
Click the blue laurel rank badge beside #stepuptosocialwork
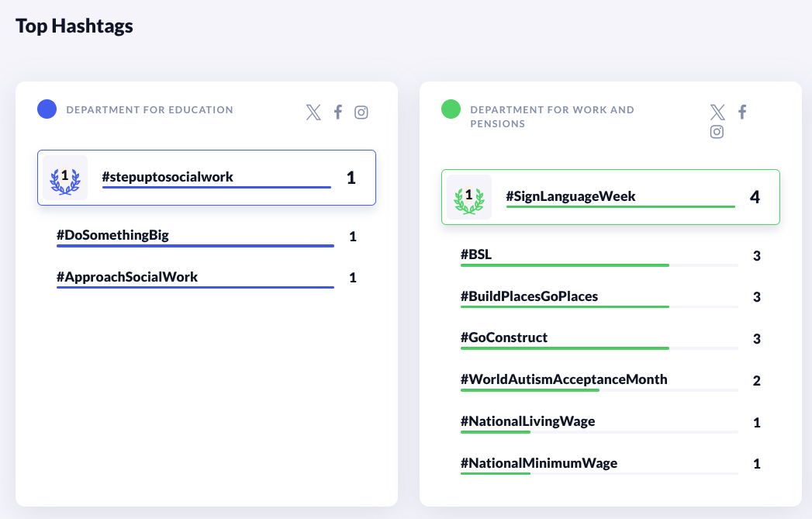65,178
